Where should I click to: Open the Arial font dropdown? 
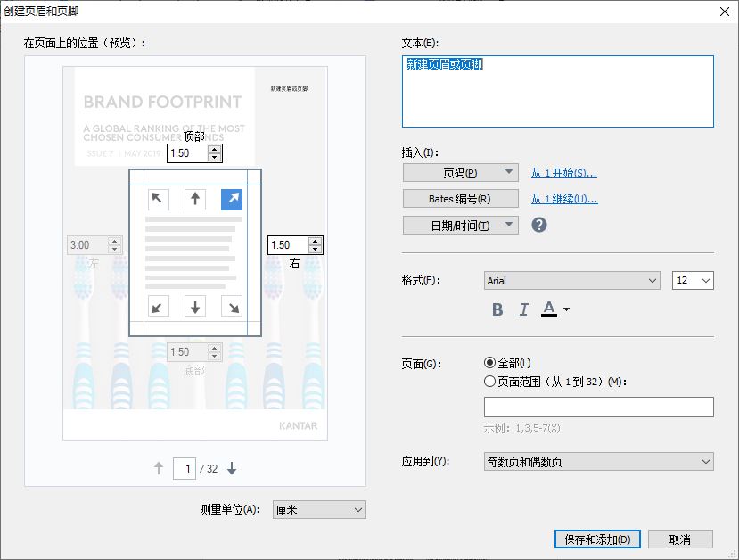[x=571, y=281]
